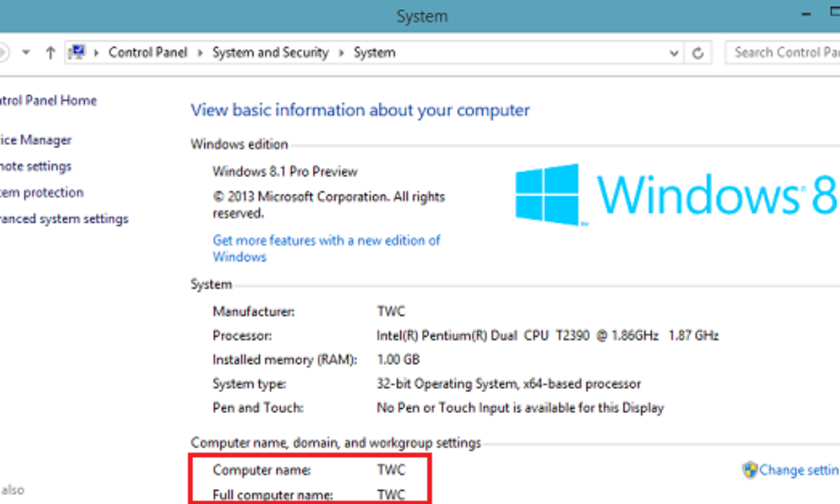This screenshot has width=840, height=504.
Task: Open Advanced system settings link
Action: [x=64, y=219]
